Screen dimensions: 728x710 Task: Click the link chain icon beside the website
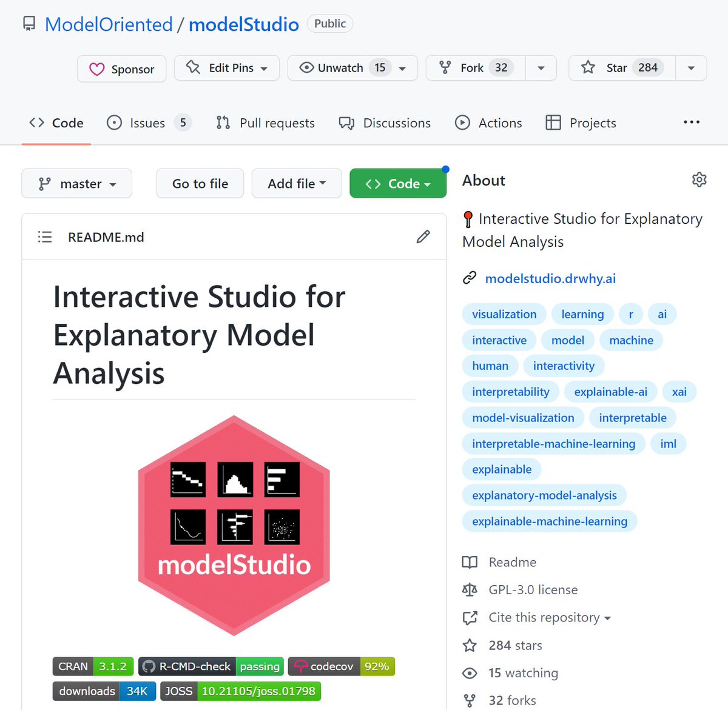tap(470, 278)
